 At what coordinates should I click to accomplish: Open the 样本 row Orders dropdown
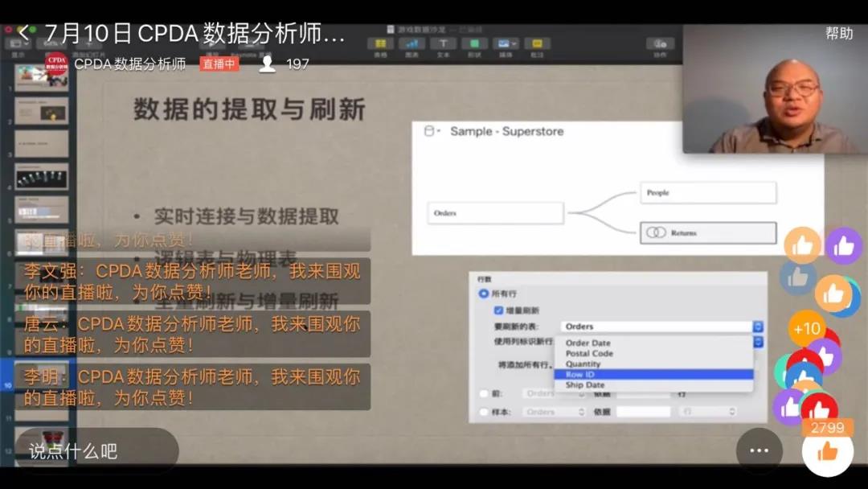click(x=554, y=412)
